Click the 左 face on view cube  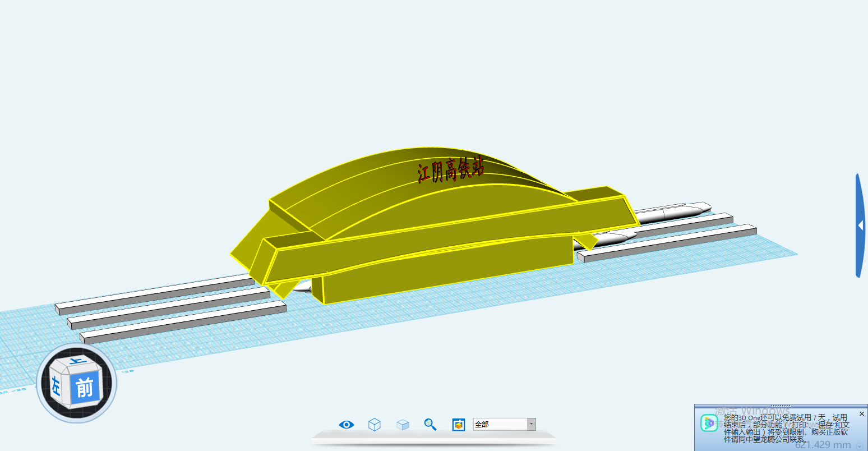[x=56, y=386]
